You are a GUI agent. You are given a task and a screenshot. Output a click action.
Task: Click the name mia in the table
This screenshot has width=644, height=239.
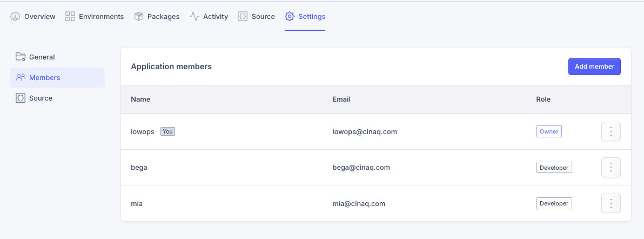point(136,203)
